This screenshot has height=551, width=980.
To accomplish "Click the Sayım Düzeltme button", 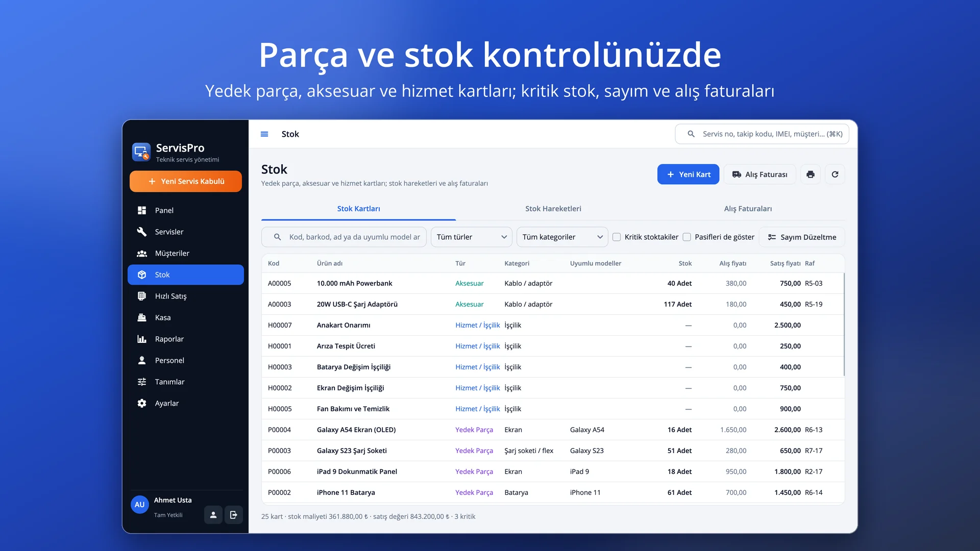I will [x=802, y=237].
